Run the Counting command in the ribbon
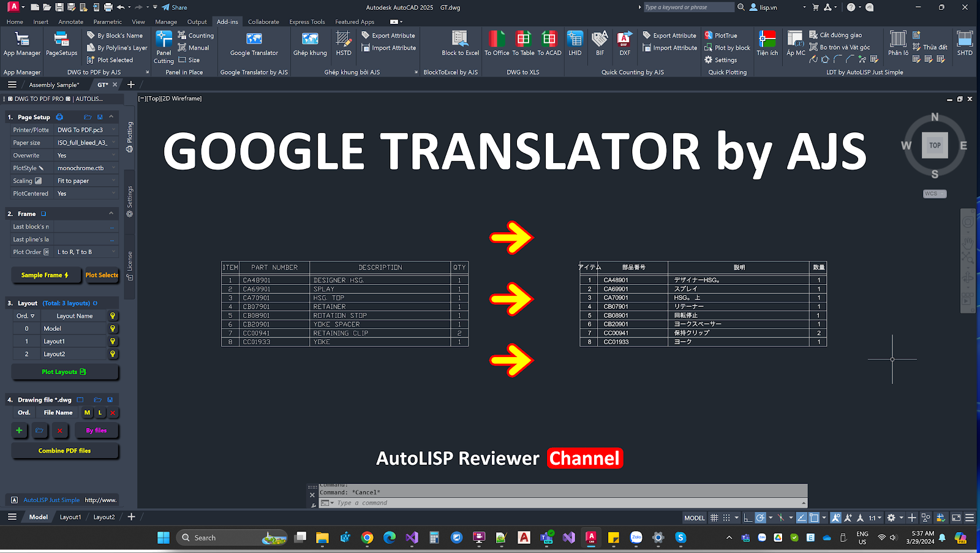Viewport: 980px width, 553px height. pyautogui.click(x=196, y=36)
